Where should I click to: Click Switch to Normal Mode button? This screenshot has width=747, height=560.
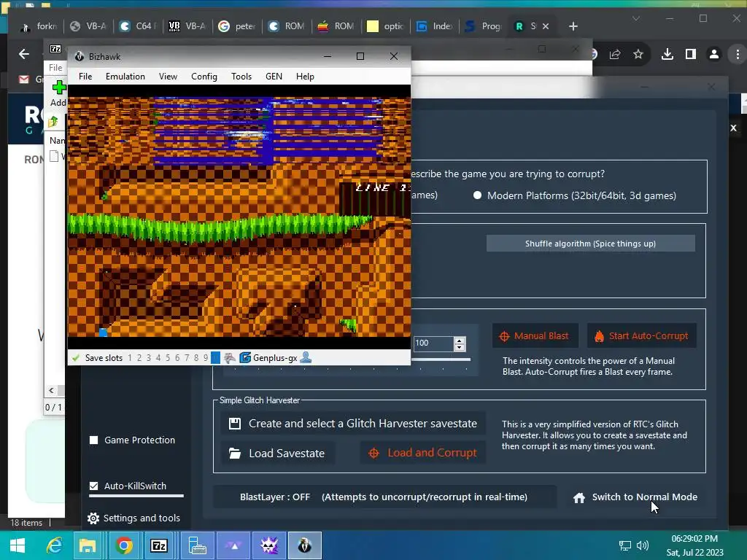coord(636,497)
